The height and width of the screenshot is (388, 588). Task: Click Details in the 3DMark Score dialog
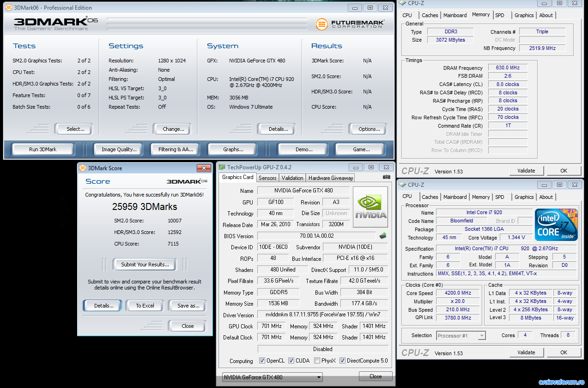(x=103, y=306)
